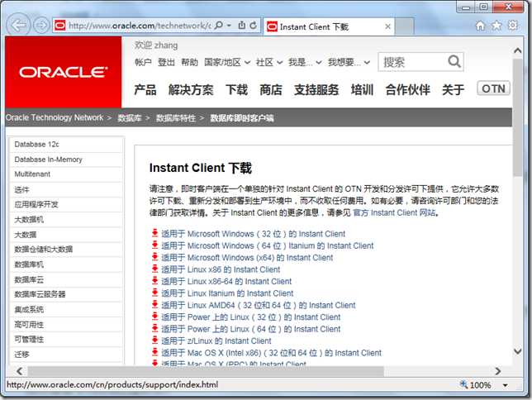Open 集成系统 in the sidebar
532x400 pixels.
click(x=66, y=309)
